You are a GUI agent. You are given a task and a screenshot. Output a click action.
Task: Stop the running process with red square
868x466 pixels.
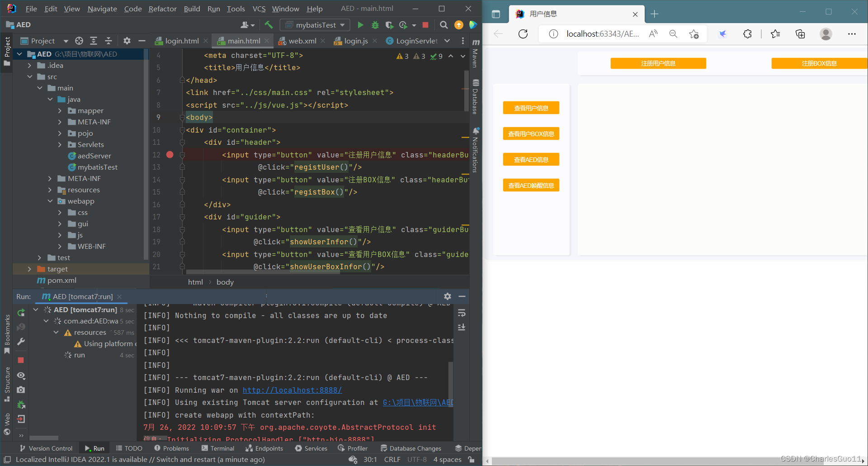pyautogui.click(x=425, y=25)
